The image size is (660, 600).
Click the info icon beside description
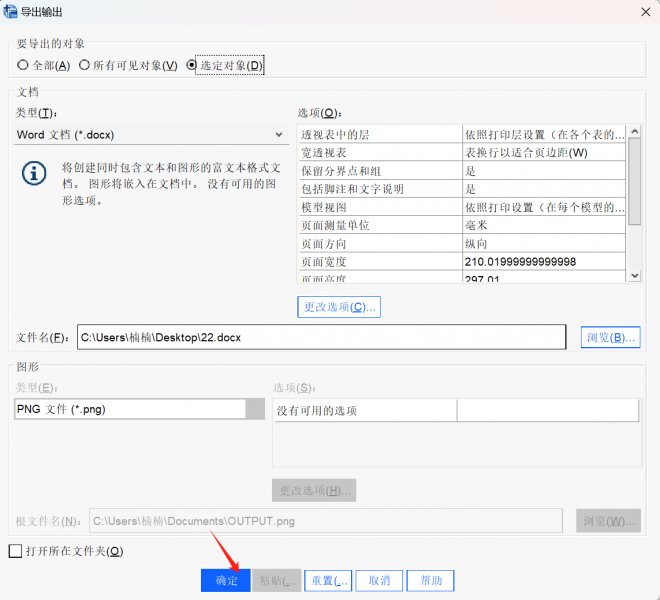(x=34, y=173)
